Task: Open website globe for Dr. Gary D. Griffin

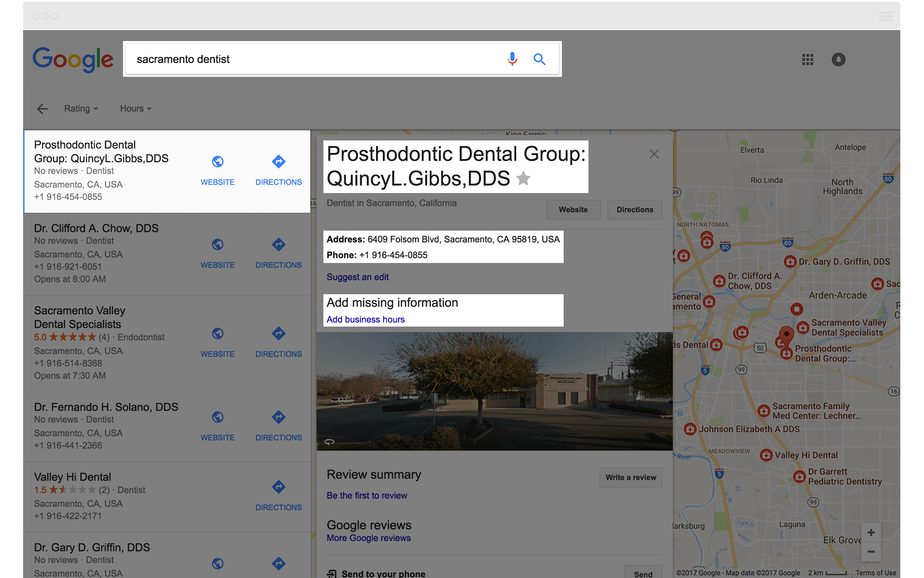Action: [218, 564]
